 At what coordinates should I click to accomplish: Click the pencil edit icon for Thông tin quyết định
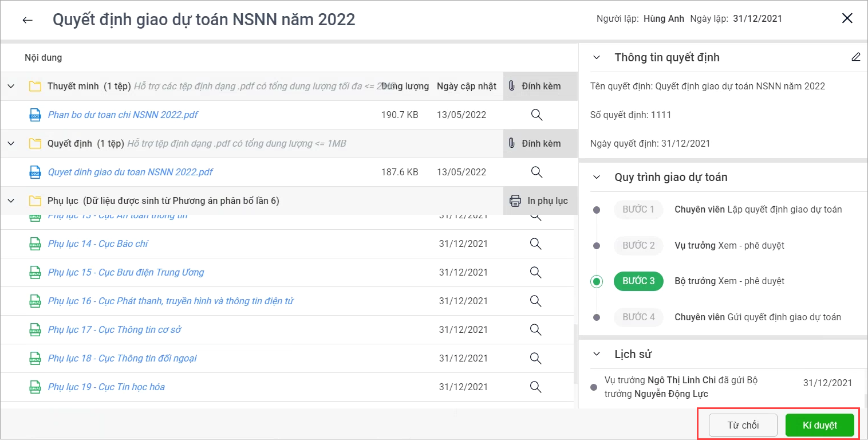[x=855, y=57]
